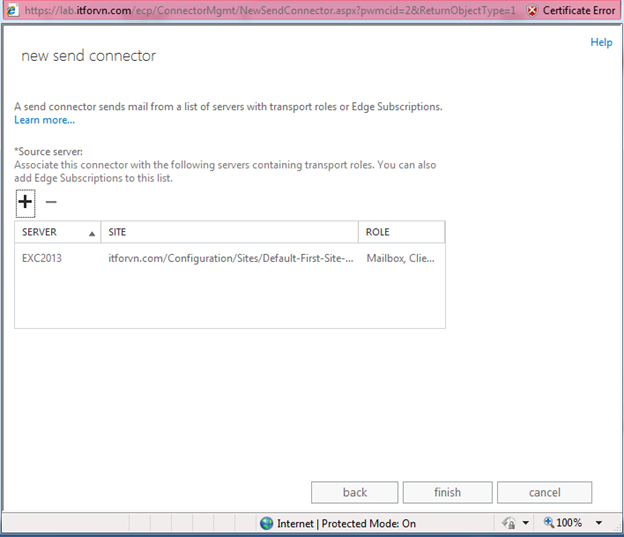Click the plus icon to add a source server
The image size is (624, 537).
point(25,201)
